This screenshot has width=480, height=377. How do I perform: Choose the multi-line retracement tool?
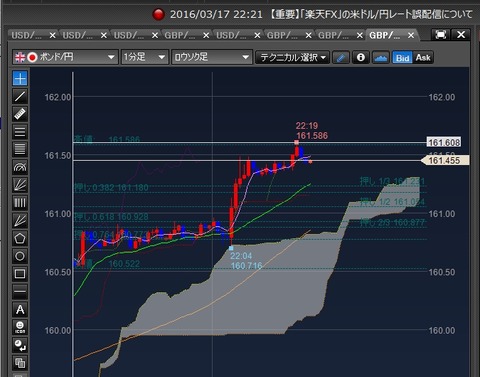click(x=20, y=149)
